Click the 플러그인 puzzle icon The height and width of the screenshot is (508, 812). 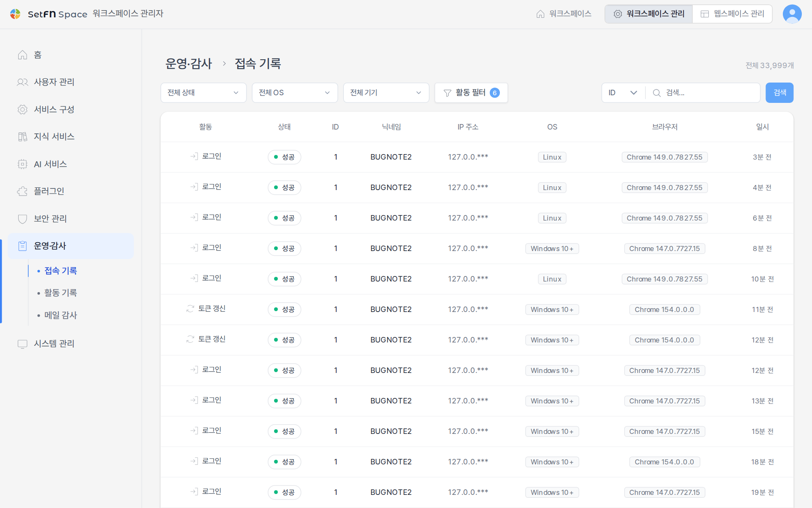click(x=22, y=191)
